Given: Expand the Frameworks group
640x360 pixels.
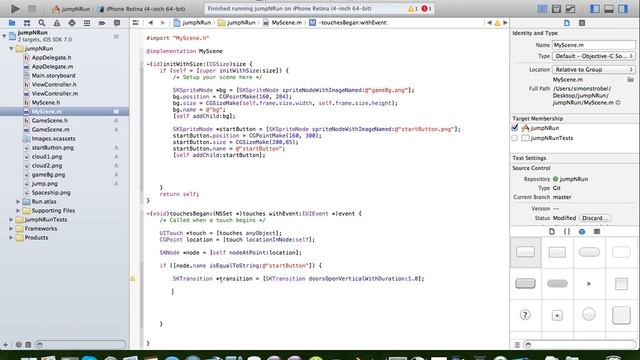Looking at the screenshot, I should [11, 229].
